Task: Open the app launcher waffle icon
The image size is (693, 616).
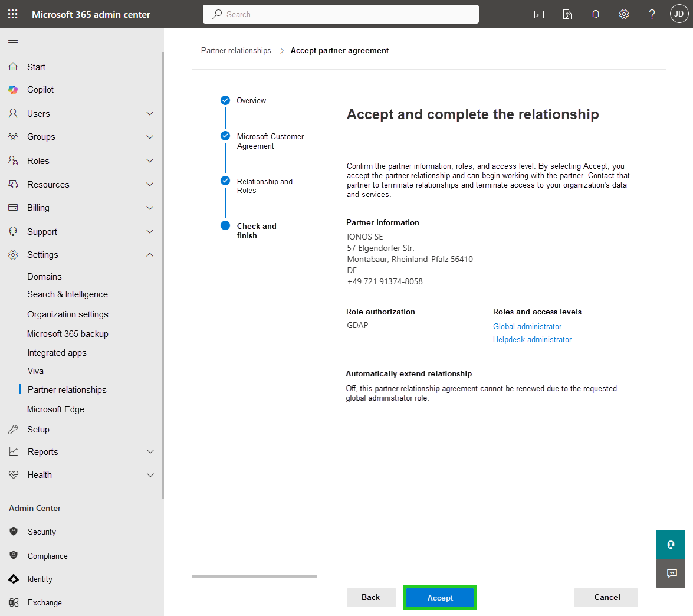Action: pos(12,14)
